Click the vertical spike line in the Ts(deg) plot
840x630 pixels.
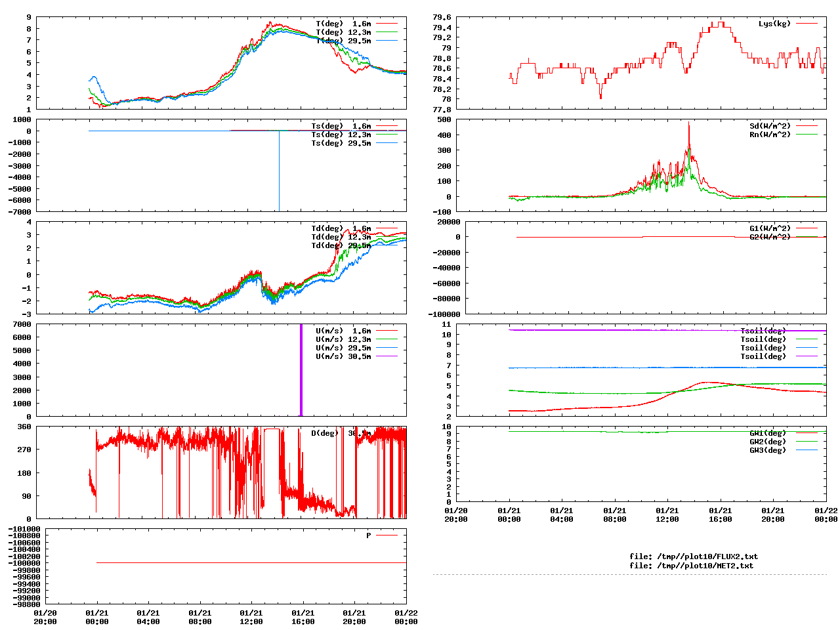click(x=279, y=171)
